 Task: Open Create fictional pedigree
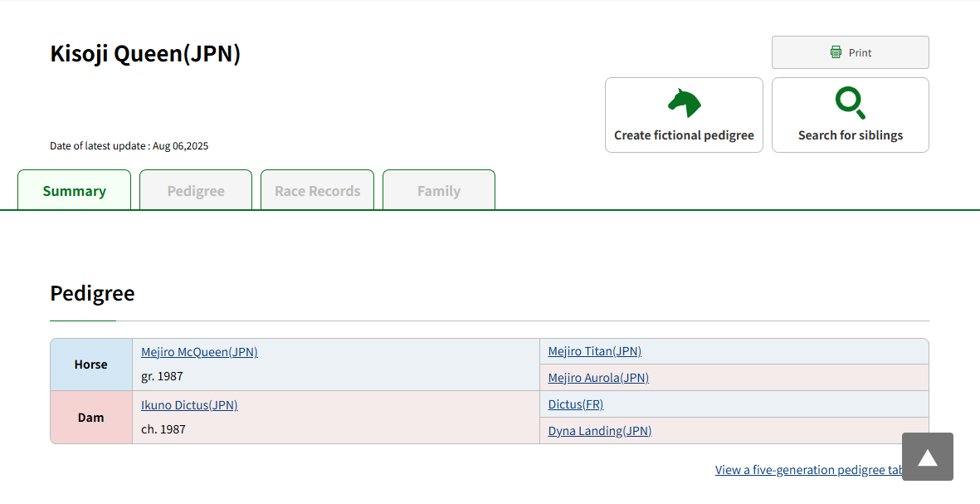coord(684,115)
